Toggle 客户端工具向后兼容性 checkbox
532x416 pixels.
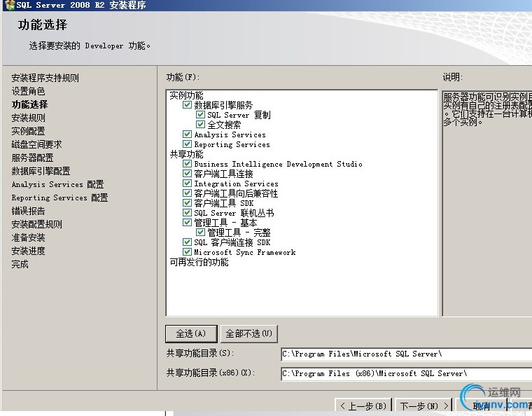pos(187,193)
